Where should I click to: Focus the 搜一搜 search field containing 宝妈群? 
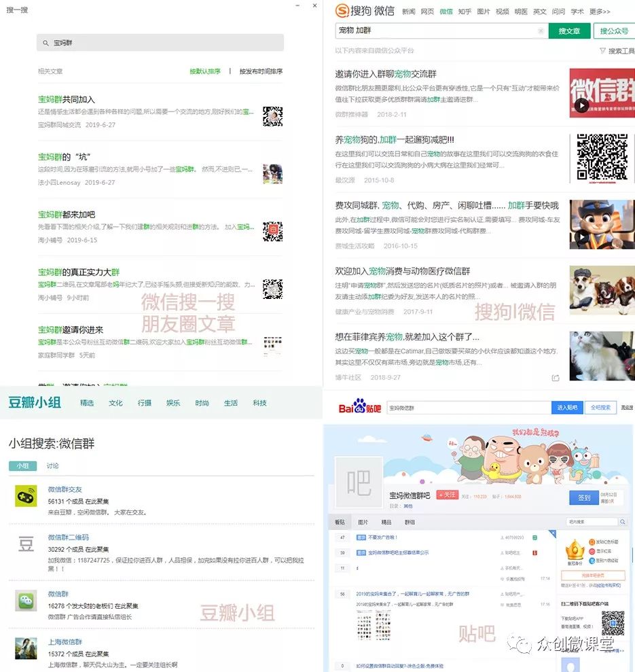point(160,42)
